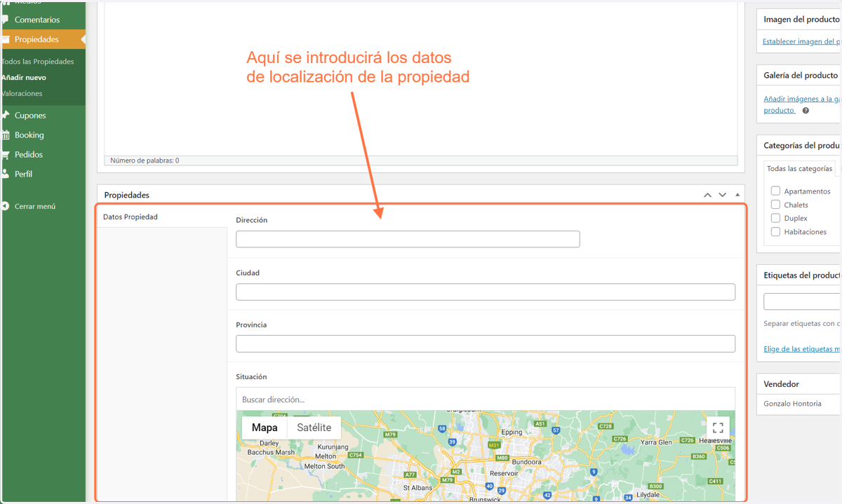Click Establecer imagen del producto link
Image resolution: width=842 pixels, height=504 pixels.
(802, 41)
